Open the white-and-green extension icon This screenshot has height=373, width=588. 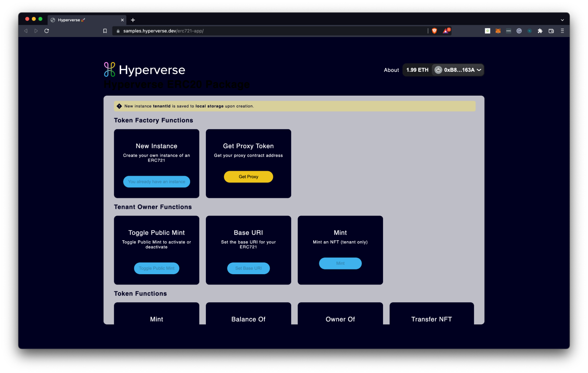tap(487, 31)
